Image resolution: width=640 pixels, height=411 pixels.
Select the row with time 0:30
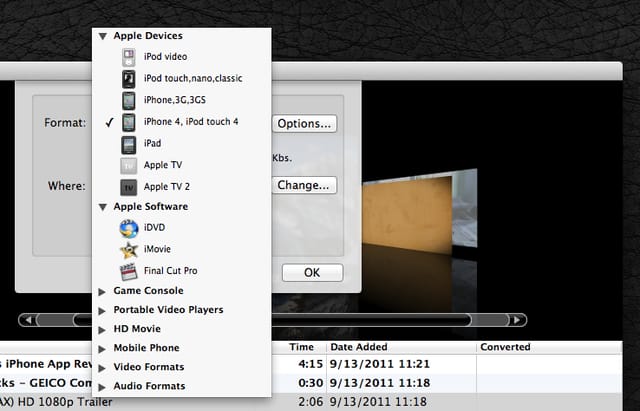pyautogui.click(x=311, y=383)
